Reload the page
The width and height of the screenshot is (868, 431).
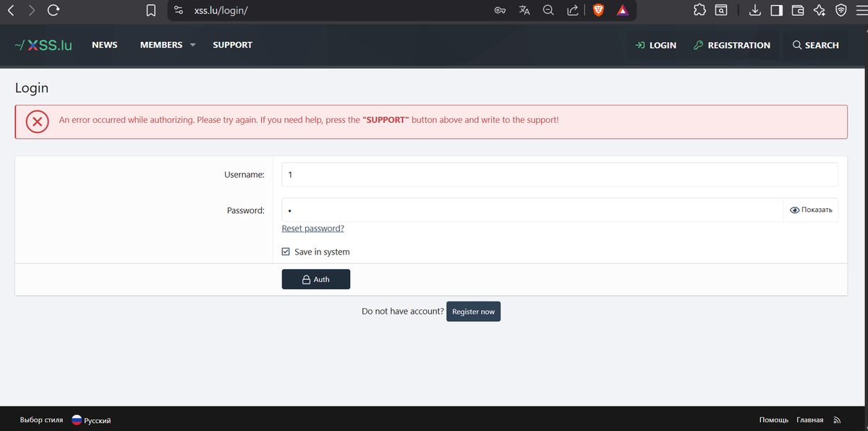pos(54,10)
